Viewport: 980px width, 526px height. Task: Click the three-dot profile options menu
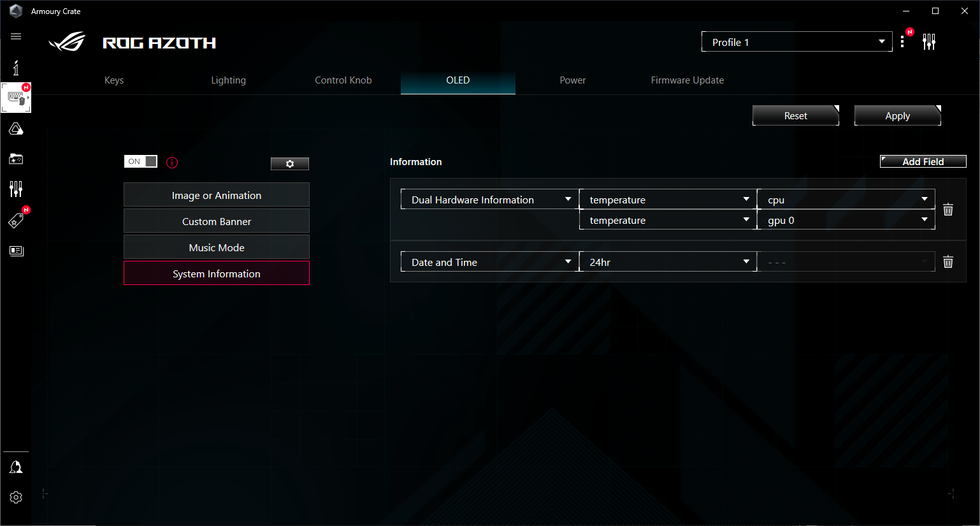click(x=902, y=42)
